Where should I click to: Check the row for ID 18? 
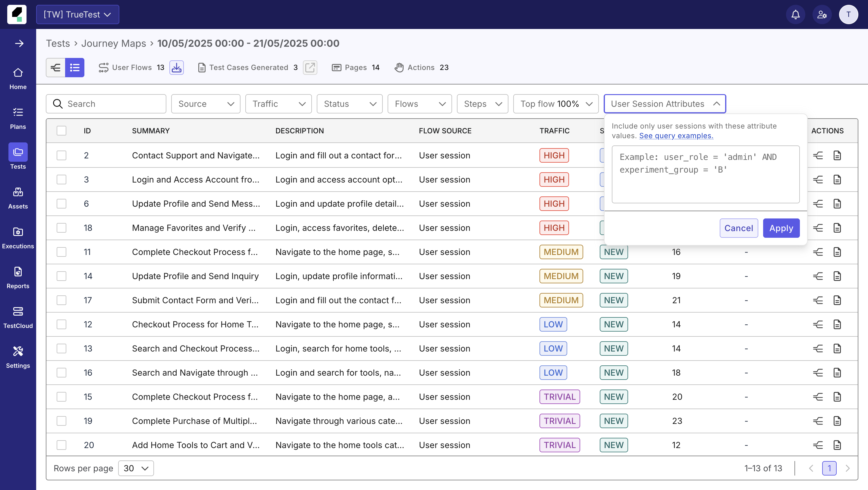pos(61,227)
